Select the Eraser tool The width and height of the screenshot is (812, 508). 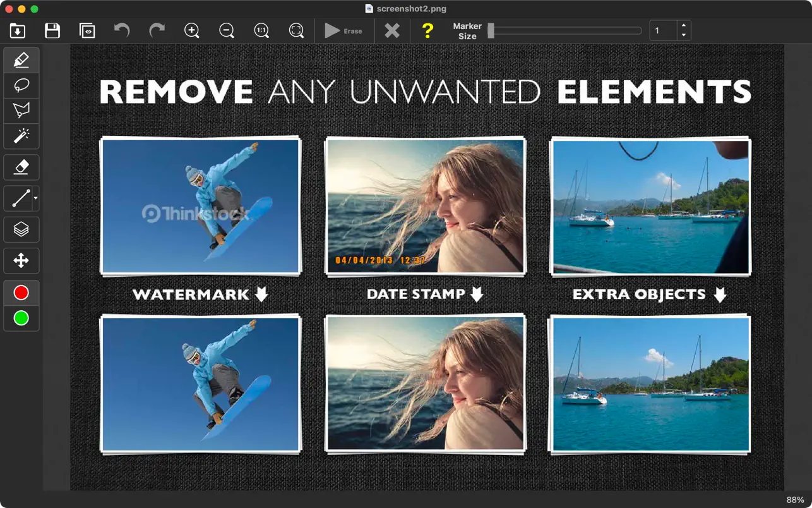click(21, 167)
